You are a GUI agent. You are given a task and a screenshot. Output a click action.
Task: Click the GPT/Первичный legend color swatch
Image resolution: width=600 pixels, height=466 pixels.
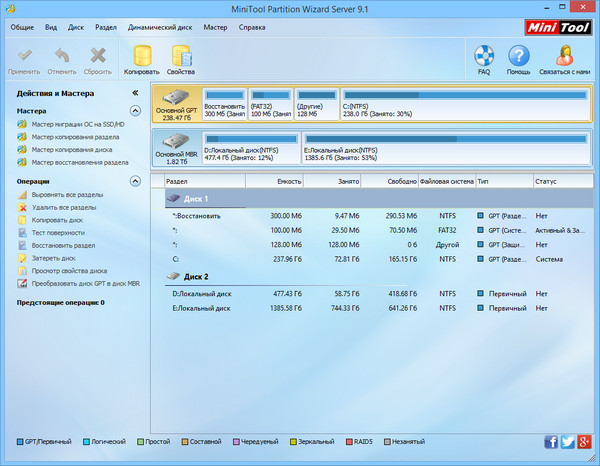click(20, 441)
